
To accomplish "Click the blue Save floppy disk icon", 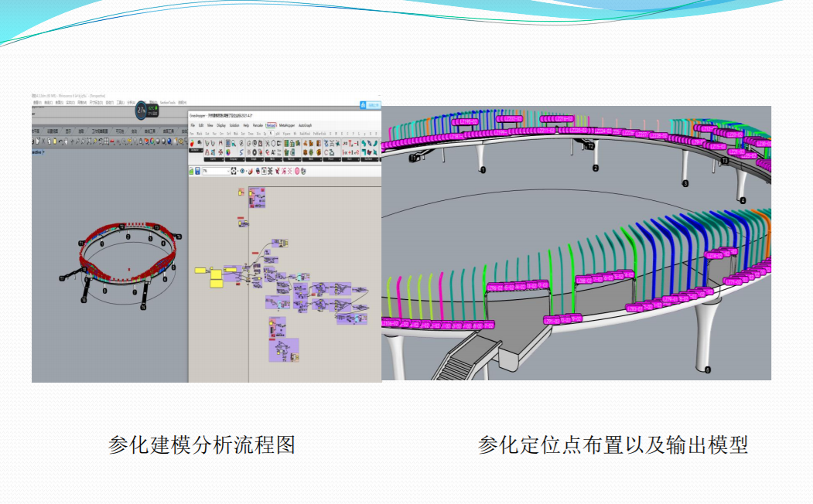I will [197, 171].
